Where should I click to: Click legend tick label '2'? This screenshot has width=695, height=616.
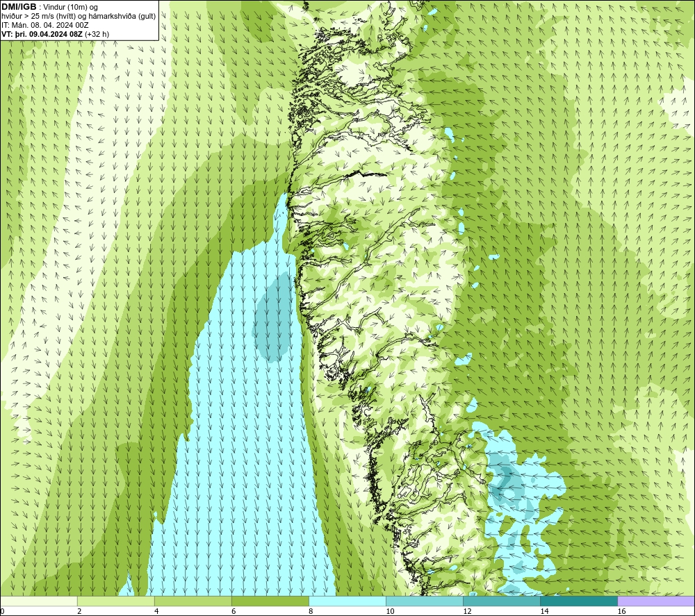pyautogui.click(x=79, y=611)
